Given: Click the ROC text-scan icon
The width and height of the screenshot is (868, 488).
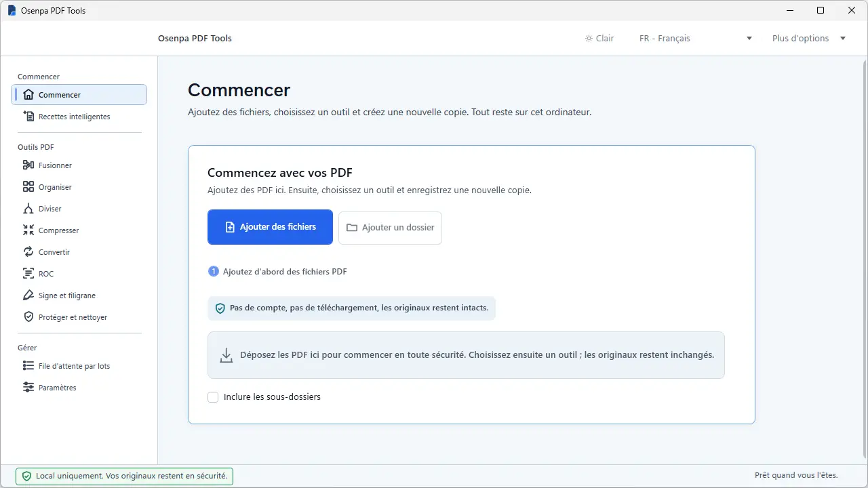Looking at the screenshot, I should pyautogui.click(x=28, y=274).
